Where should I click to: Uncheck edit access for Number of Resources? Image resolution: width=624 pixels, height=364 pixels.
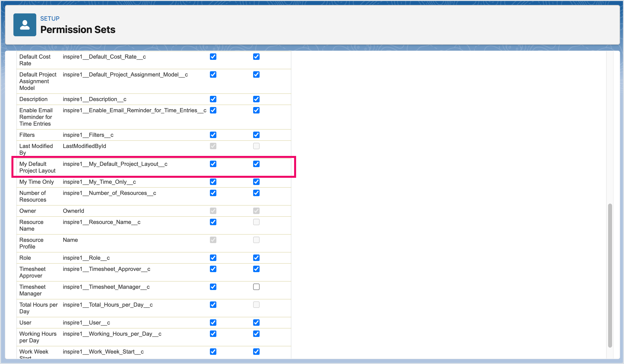coord(256,193)
